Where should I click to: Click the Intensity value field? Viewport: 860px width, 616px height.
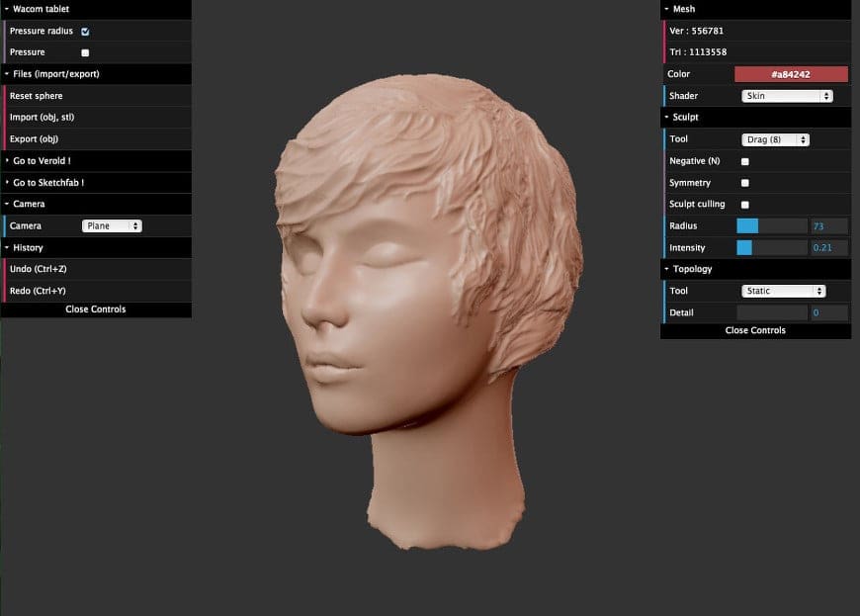[828, 247]
